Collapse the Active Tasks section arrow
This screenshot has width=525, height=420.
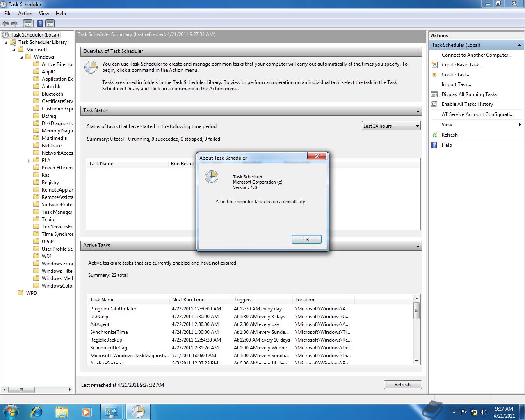pos(418,246)
